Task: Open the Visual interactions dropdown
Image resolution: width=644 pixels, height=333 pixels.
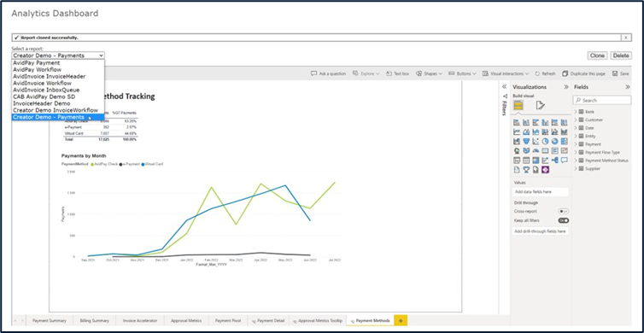Action: [506, 73]
